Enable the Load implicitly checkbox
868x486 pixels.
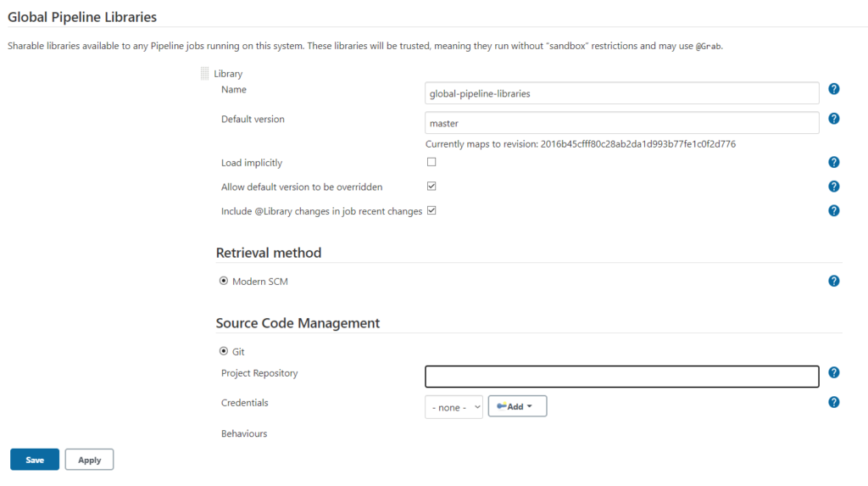[431, 162]
